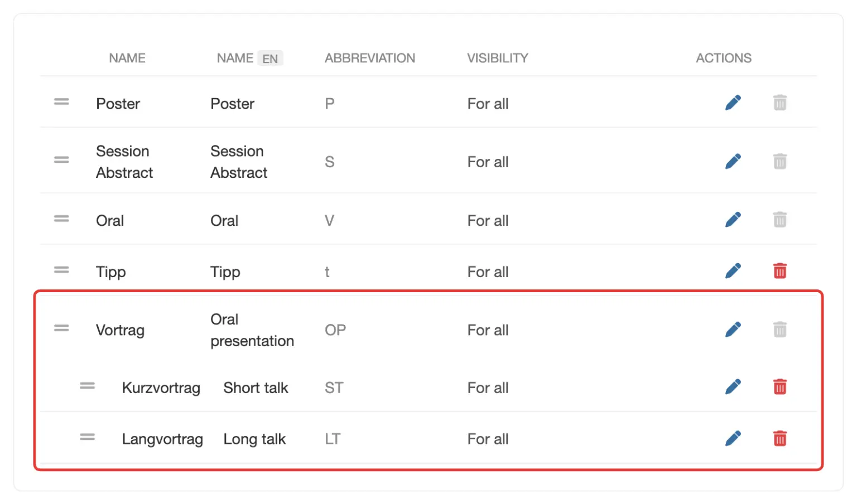The height and width of the screenshot is (504, 857).
Task: Remove Langvortrag via red trash icon
Action: 780,439
